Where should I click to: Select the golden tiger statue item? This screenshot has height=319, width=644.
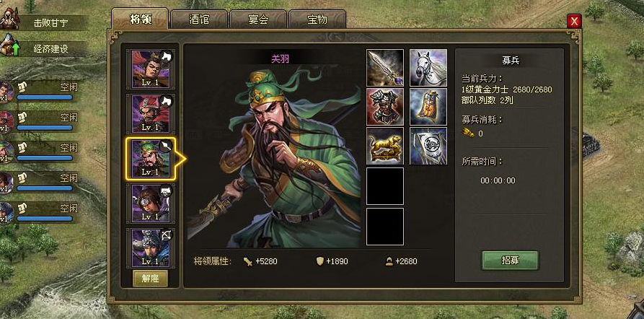[385, 146]
